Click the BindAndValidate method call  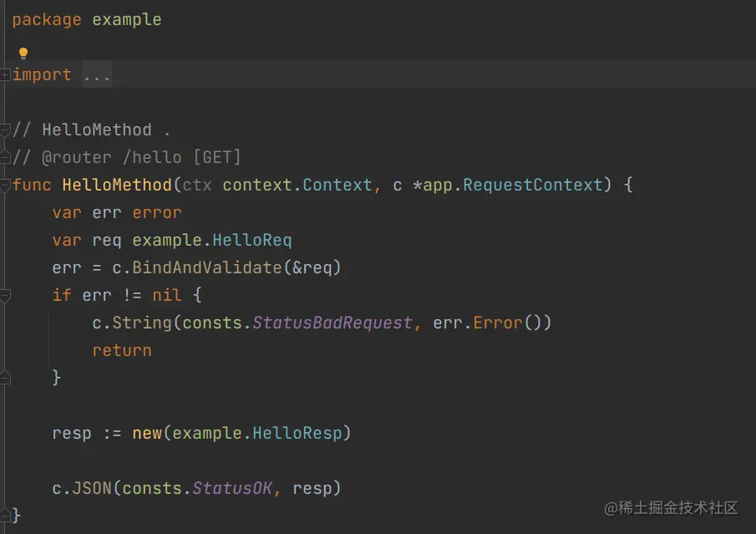click(x=207, y=267)
